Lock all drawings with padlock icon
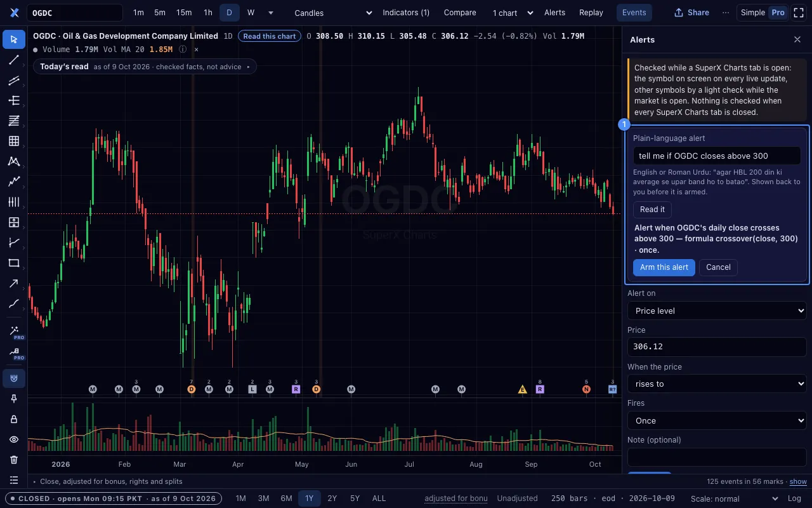 point(14,419)
